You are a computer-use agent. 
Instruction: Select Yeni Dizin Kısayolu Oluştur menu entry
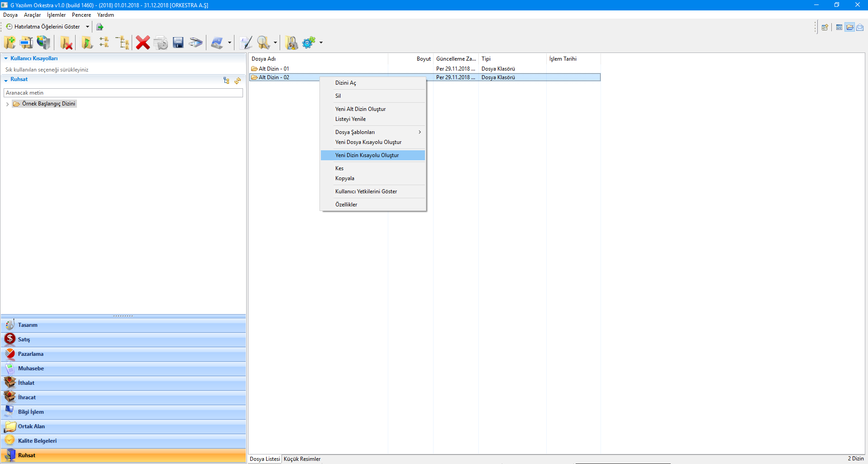(367, 155)
